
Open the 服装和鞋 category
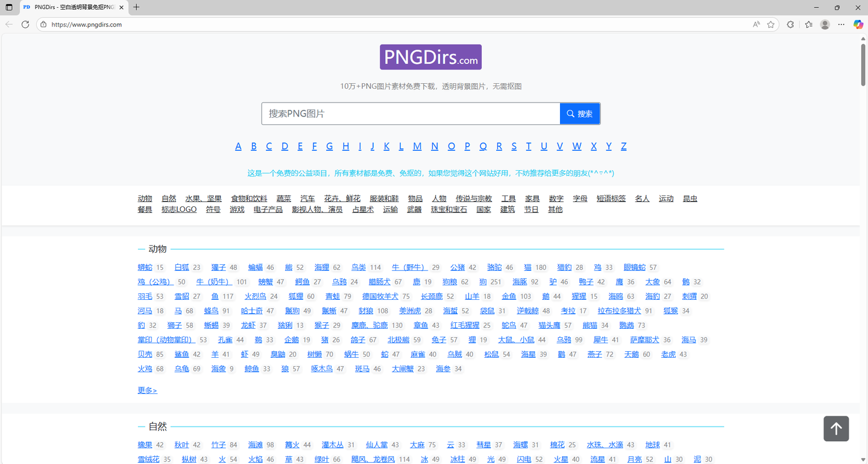[x=384, y=199]
